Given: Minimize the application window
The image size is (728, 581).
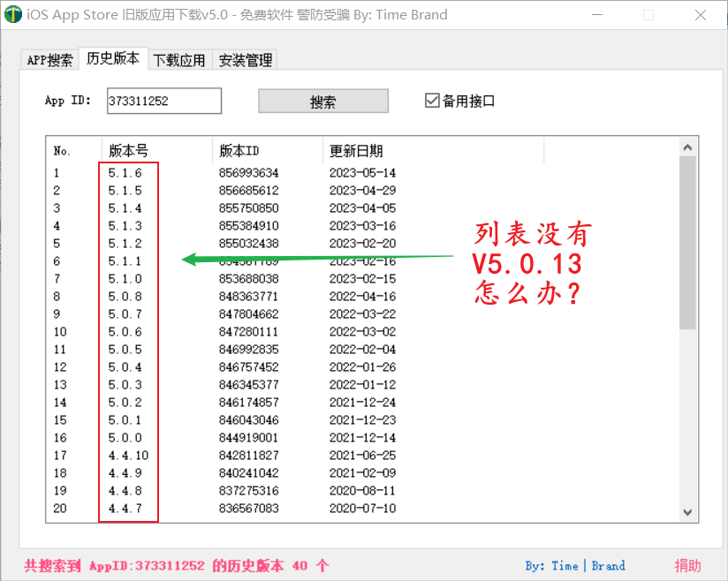Looking at the screenshot, I should pyautogui.click(x=597, y=15).
